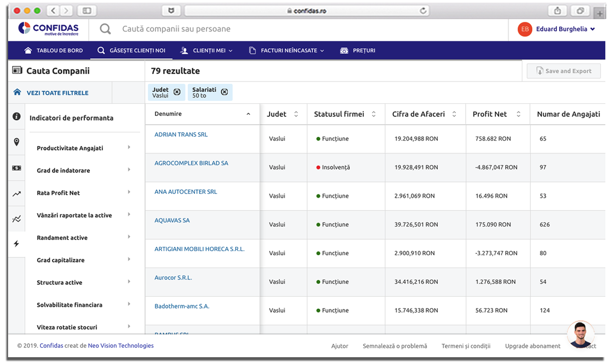This screenshot has width=613, height=364.
Task: Select the lightning bolt sidebar icon
Action: pos(17,244)
